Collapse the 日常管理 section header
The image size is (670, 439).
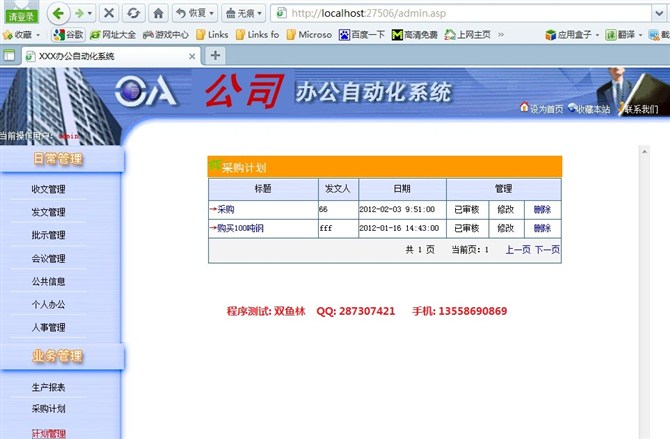(60, 159)
